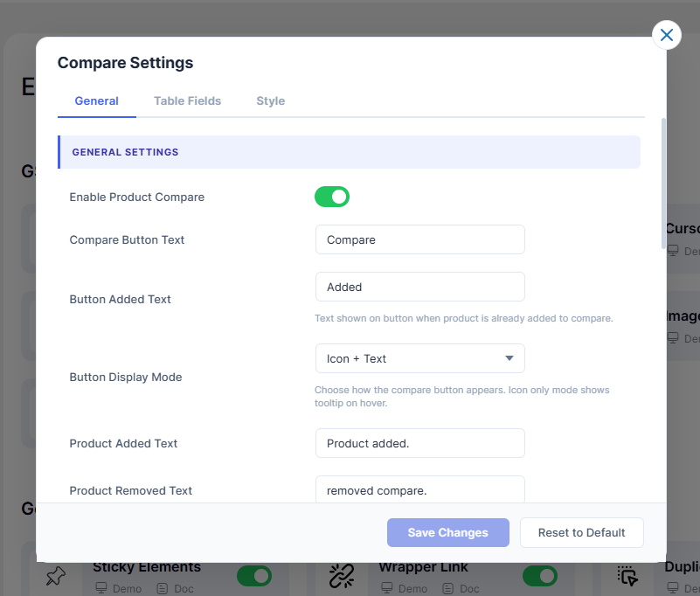Toggle the Sticky Elements switch

(254, 576)
